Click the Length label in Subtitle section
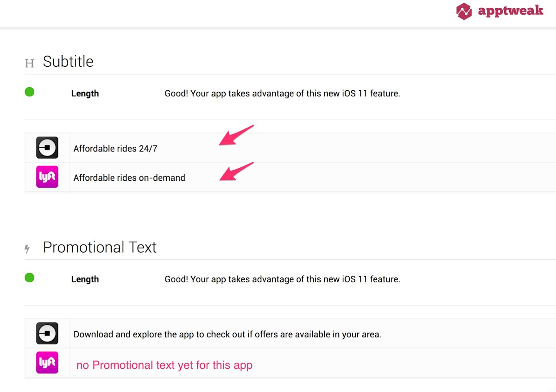The height and width of the screenshot is (392, 556). click(85, 94)
